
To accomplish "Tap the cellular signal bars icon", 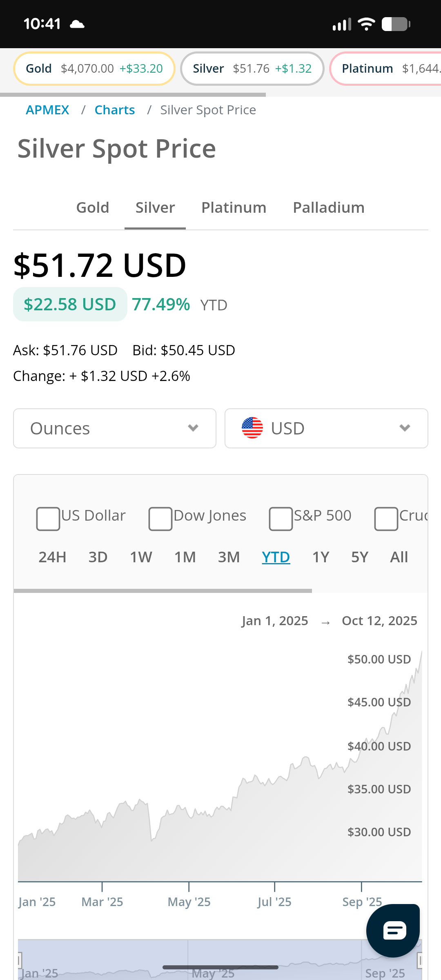I will click(342, 24).
